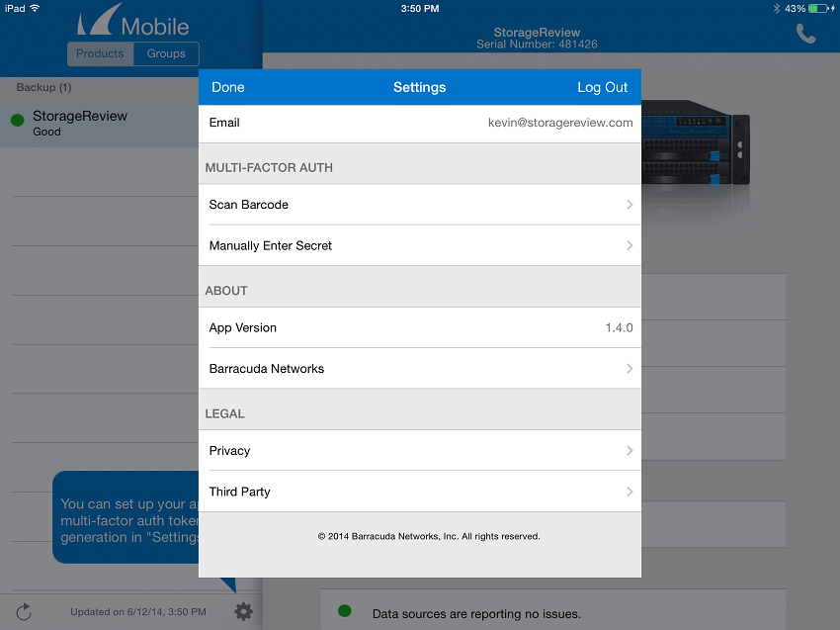
Task: Tap the 3:50 PM clock
Action: pyautogui.click(x=420, y=9)
